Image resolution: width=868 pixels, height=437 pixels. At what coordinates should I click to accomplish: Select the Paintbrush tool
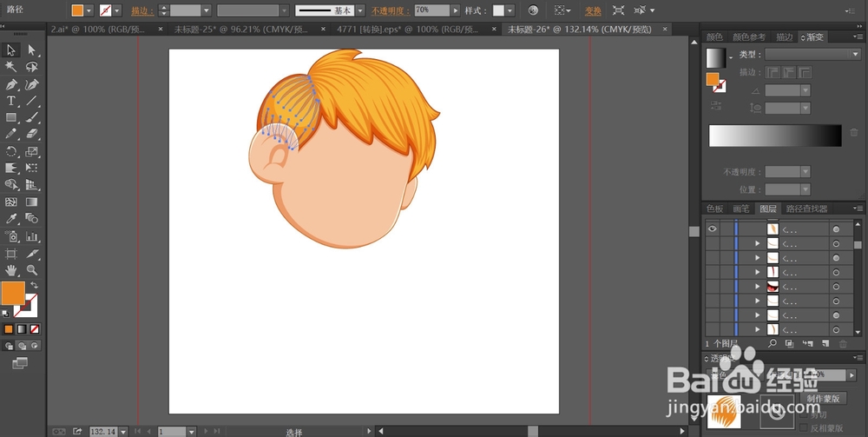[31, 117]
